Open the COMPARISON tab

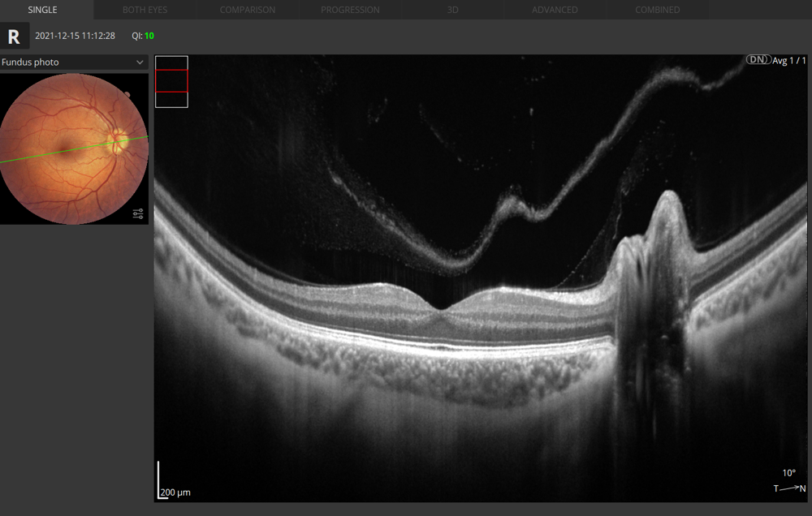(248, 10)
